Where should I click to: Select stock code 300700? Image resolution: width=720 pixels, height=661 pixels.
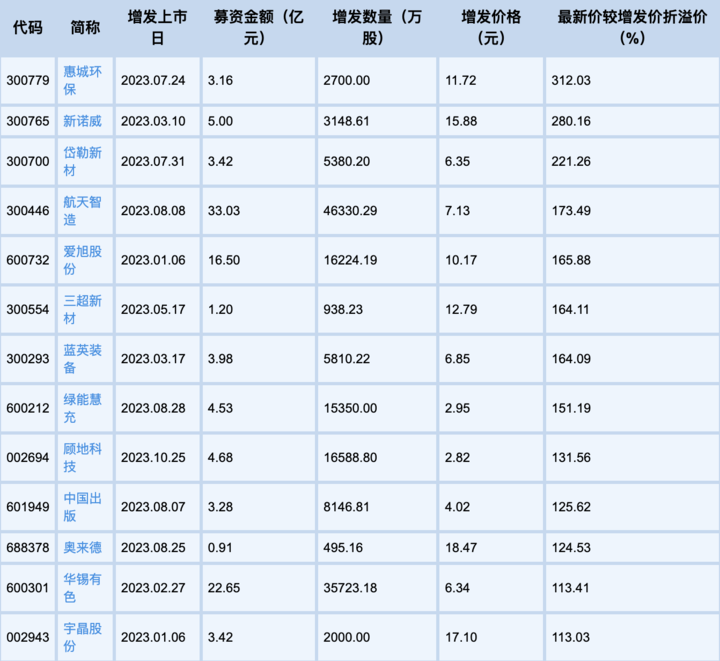[x=28, y=162]
